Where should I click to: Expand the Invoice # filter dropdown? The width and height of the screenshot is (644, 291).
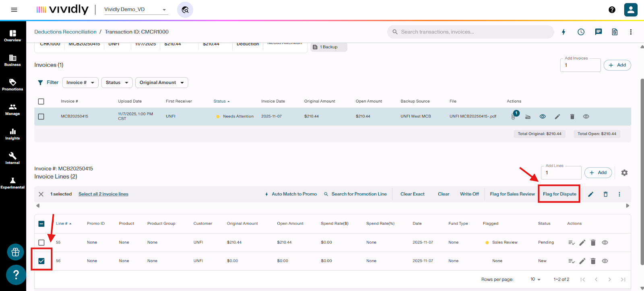pyautogui.click(x=80, y=82)
